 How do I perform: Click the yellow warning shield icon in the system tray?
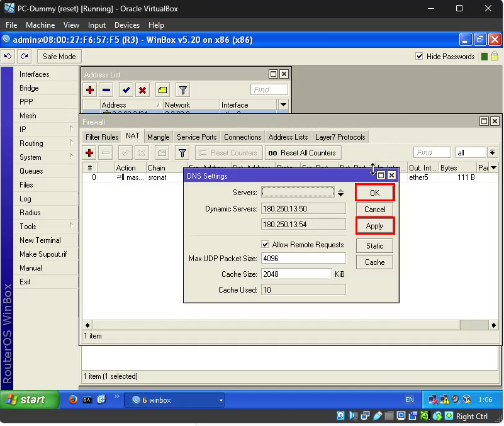445,400
